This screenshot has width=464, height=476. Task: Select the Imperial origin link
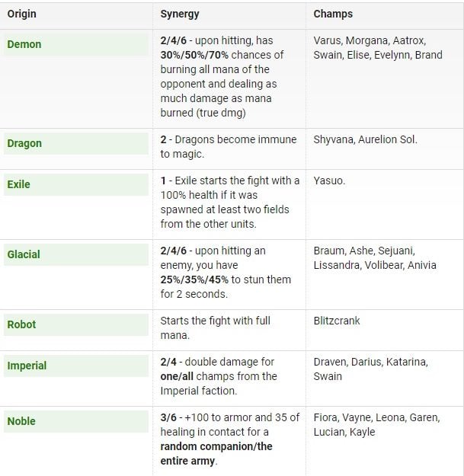27,366
